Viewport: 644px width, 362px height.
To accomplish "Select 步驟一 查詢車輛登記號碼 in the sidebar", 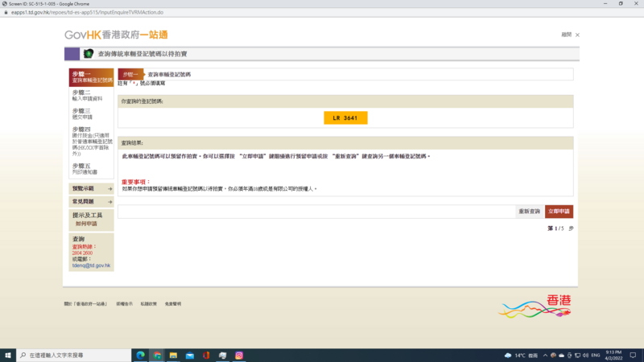I will point(90,78).
